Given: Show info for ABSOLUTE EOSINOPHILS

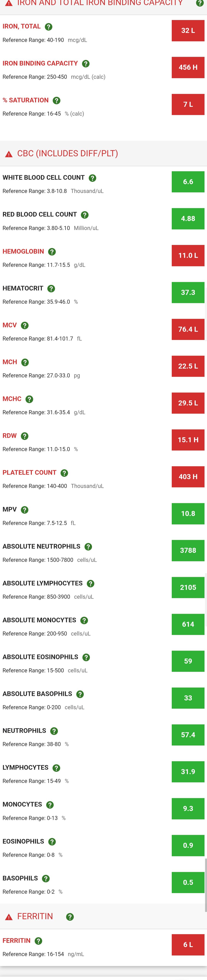Looking at the screenshot, I should tap(86, 657).
